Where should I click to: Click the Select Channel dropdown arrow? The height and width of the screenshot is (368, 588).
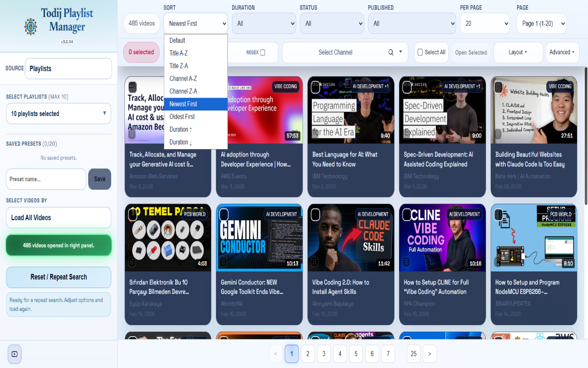401,52
